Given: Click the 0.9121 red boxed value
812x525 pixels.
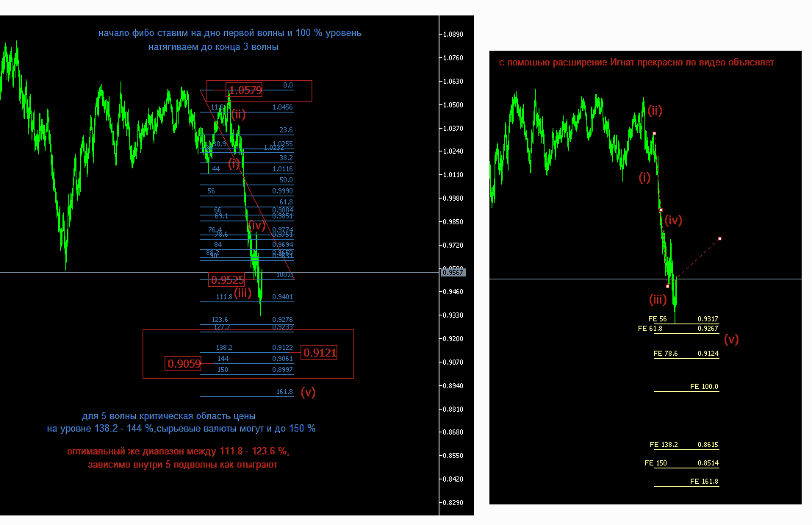Looking at the screenshot, I should [319, 352].
